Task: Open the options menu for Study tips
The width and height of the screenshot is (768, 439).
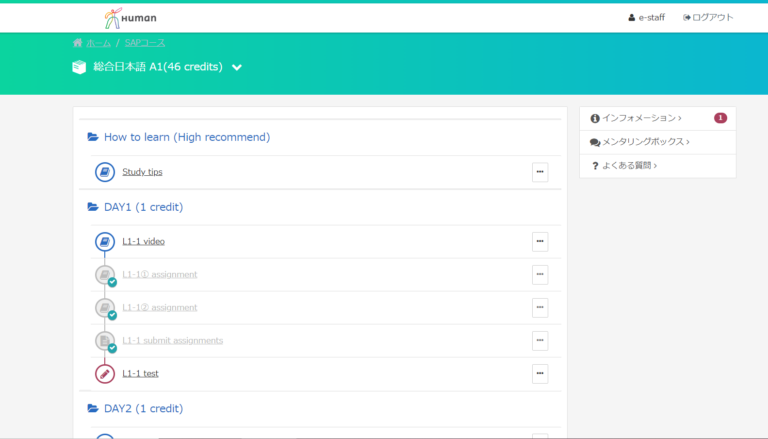Action: click(540, 172)
